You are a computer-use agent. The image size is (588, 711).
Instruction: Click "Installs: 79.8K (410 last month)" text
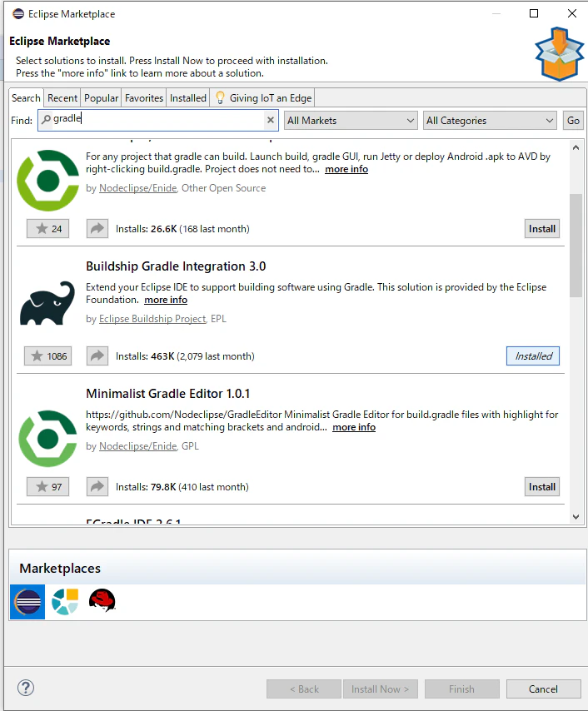(x=182, y=487)
